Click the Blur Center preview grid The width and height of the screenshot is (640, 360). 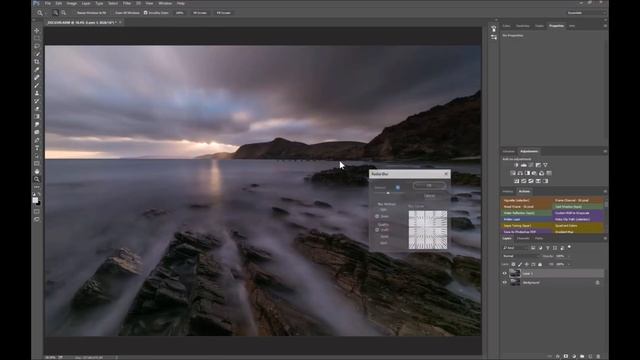click(428, 230)
